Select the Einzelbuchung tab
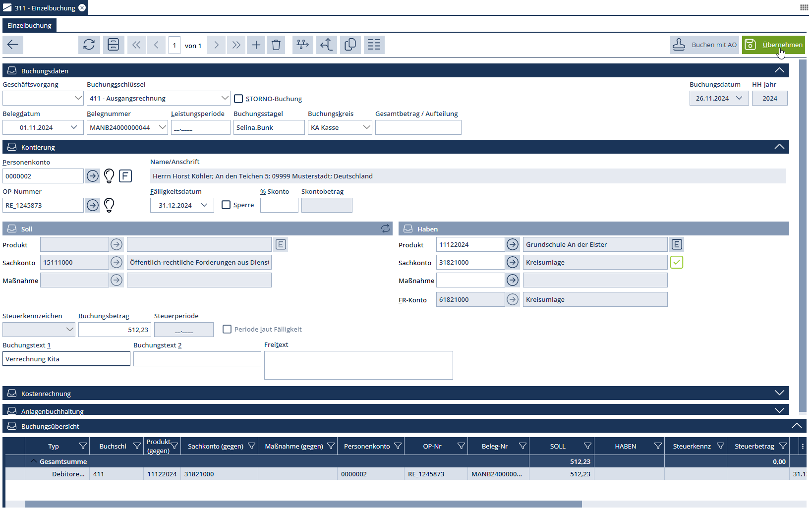The width and height of the screenshot is (812, 511). 29,25
